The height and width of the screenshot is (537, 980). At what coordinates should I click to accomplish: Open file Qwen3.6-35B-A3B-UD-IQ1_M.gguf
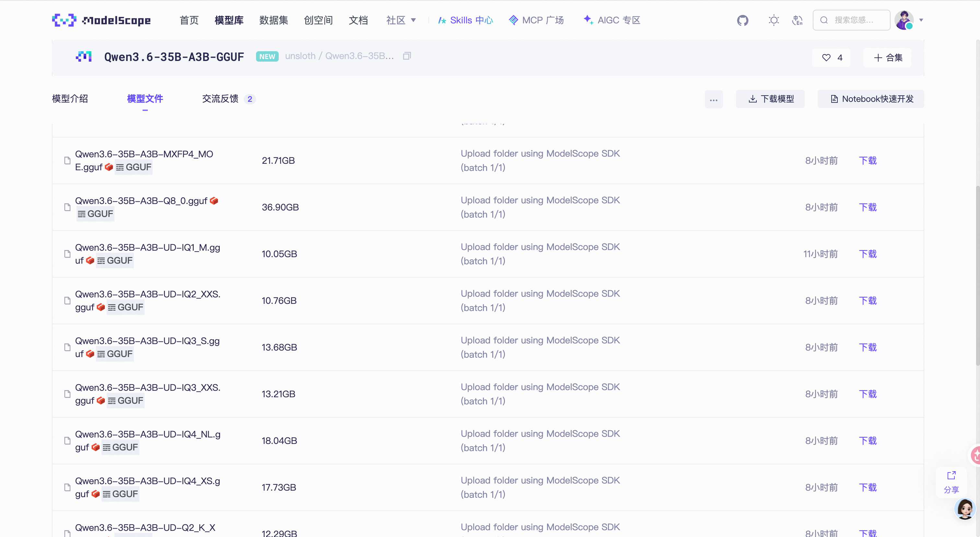(147, 254)
